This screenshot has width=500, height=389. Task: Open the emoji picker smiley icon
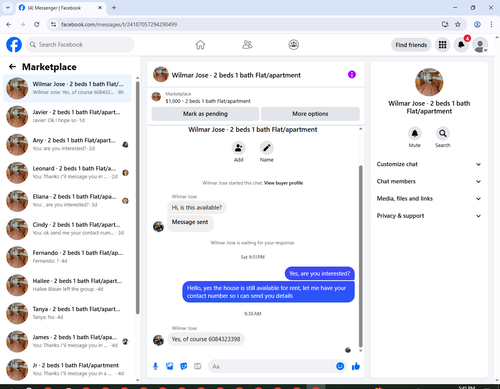340,366
